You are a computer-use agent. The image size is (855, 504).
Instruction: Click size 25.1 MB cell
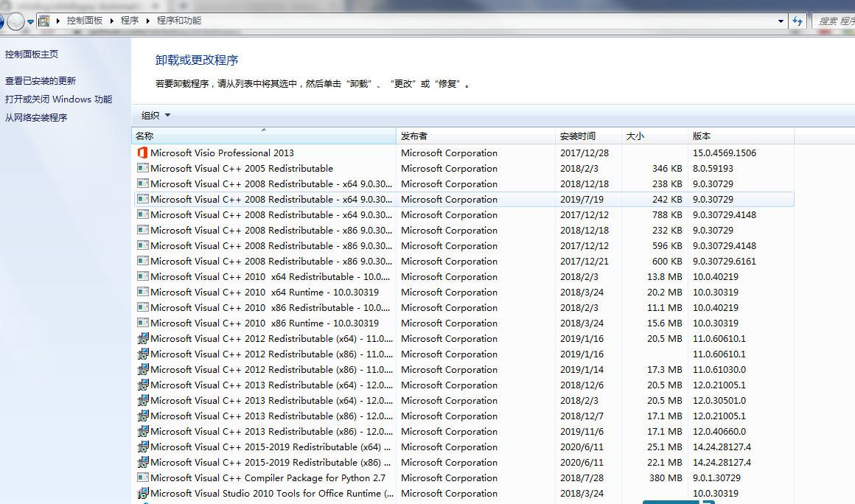click(665, 447)
